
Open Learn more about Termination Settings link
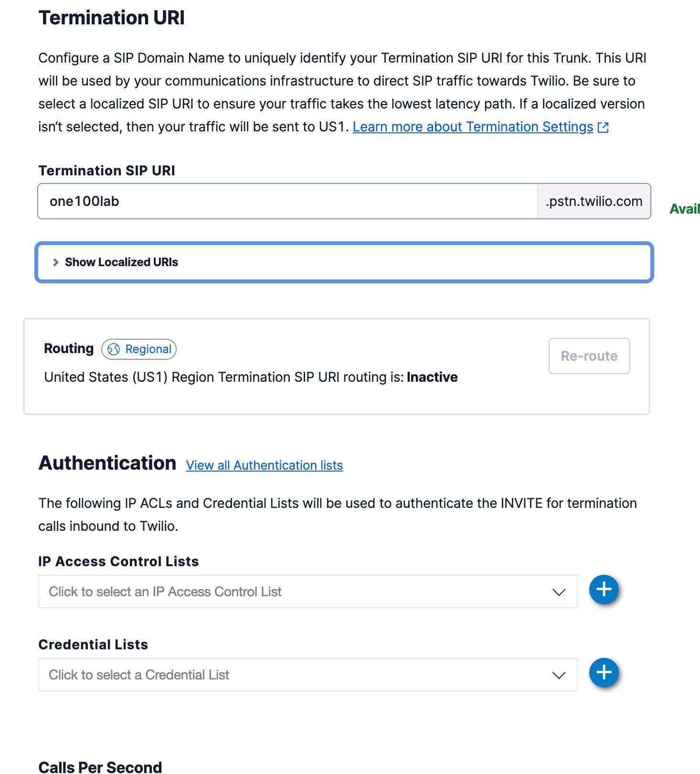473,127
